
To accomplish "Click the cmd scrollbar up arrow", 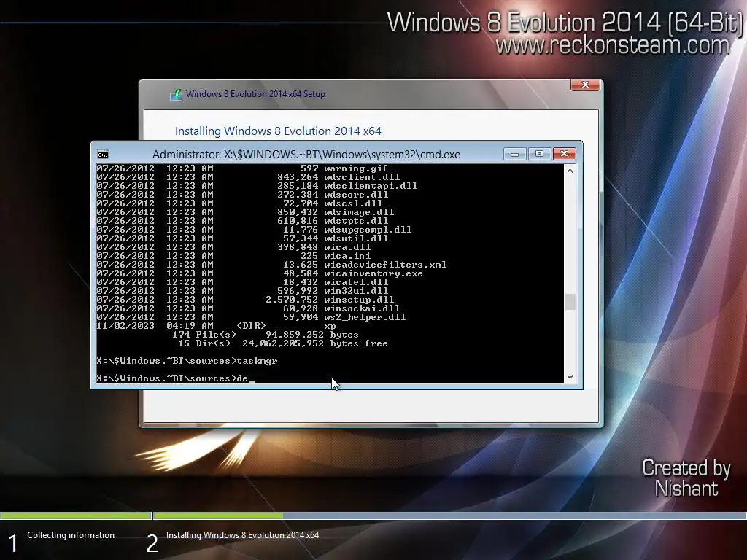I will (x=570, y=170).
